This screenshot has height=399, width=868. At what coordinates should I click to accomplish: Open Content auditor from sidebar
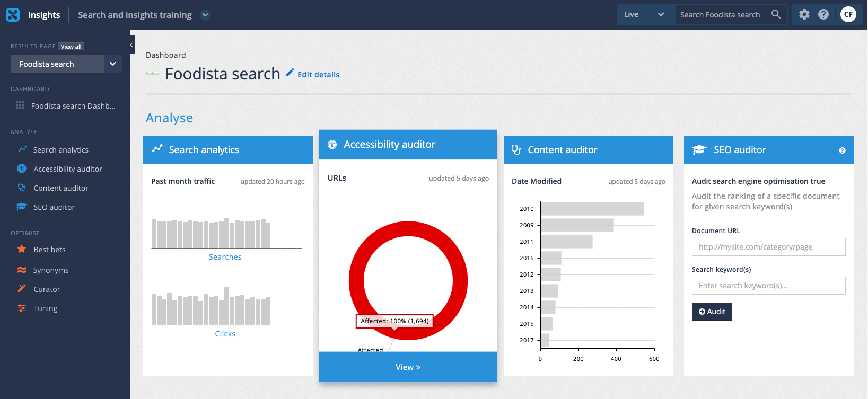click(x=61, y=188)
